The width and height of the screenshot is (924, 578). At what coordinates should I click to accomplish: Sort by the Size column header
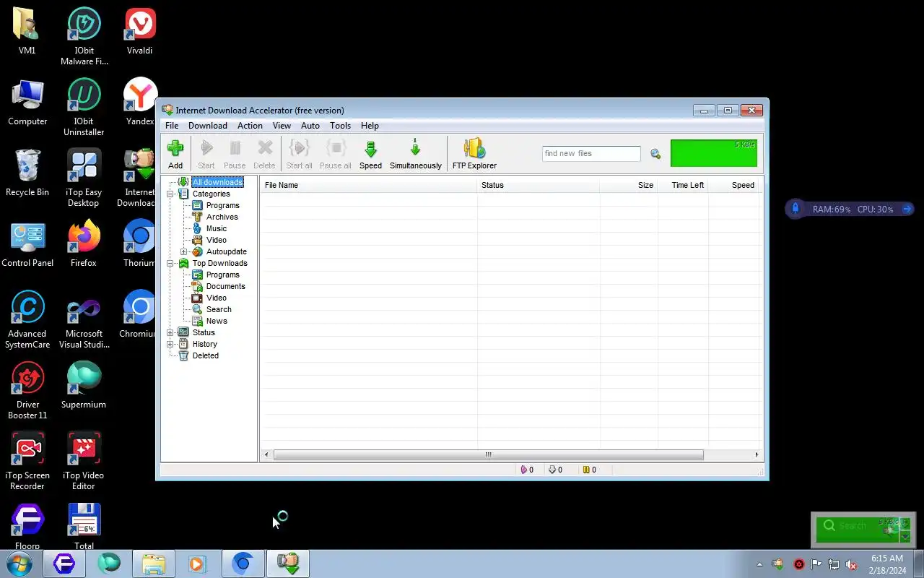tap(628, 185)
